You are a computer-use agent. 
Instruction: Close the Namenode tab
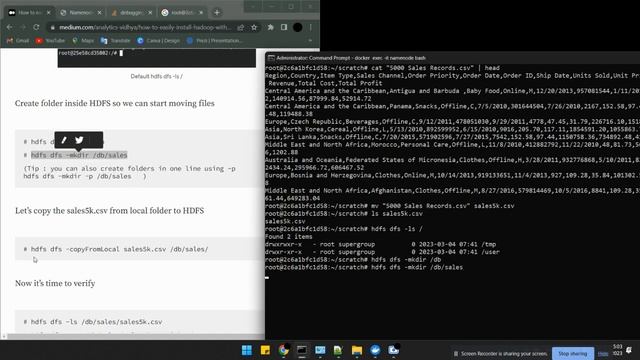click(x=99, y=13)
